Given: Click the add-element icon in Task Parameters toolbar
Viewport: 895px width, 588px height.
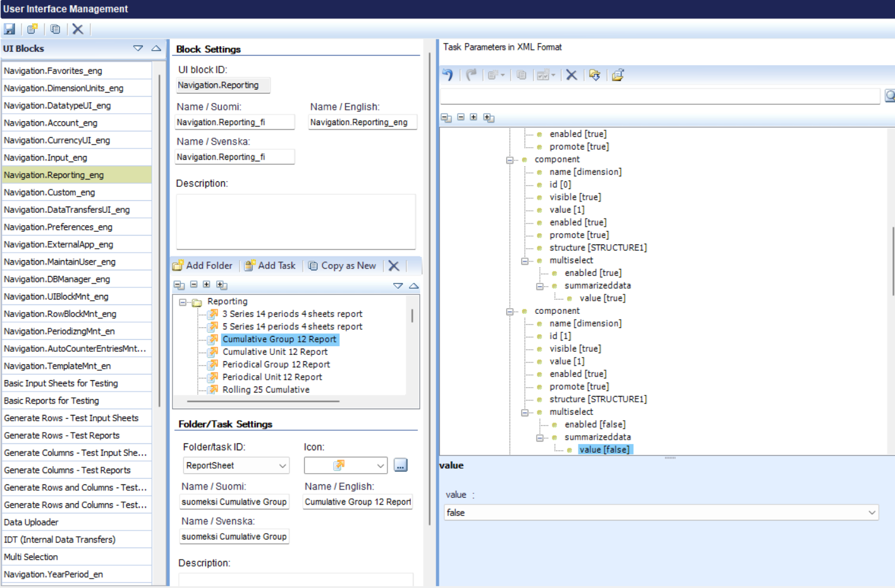Looking at the screenshot, I should coord(496,75).
